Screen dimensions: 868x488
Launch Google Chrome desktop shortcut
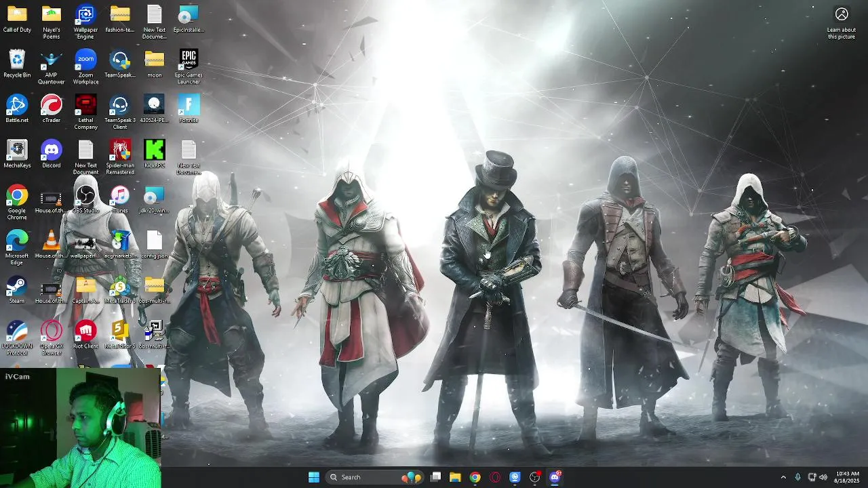point(17,203)
